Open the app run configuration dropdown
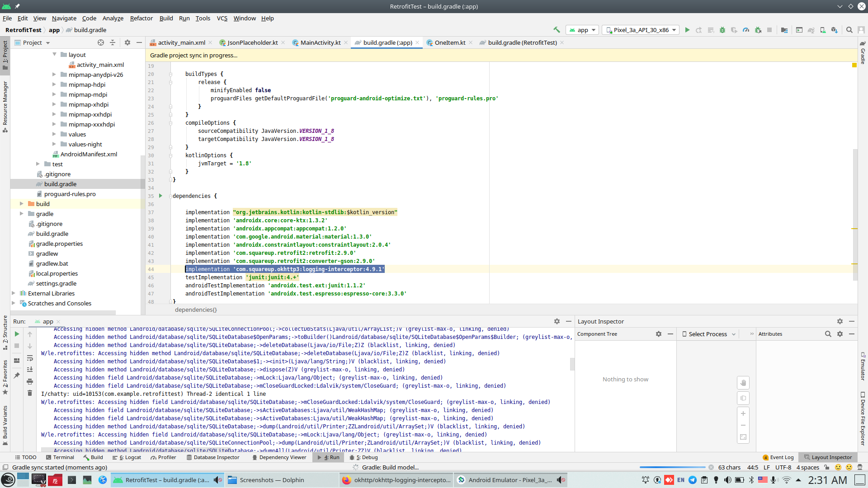868x488 pixels. (x=583, y=30)
